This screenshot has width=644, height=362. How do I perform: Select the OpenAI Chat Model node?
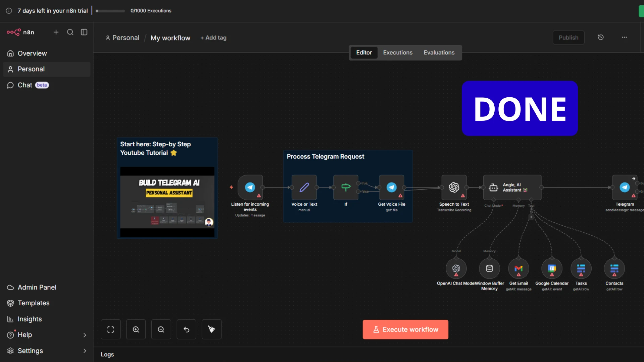click(455, 268)
